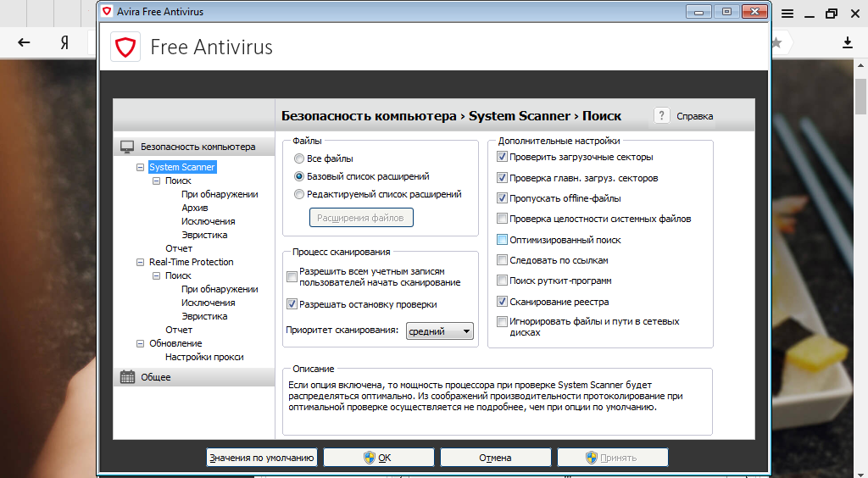Enable Проверка целостности системных файлов
Image resolution: width=868 pixels, height=478 pixels.
(x=502, y=219)
